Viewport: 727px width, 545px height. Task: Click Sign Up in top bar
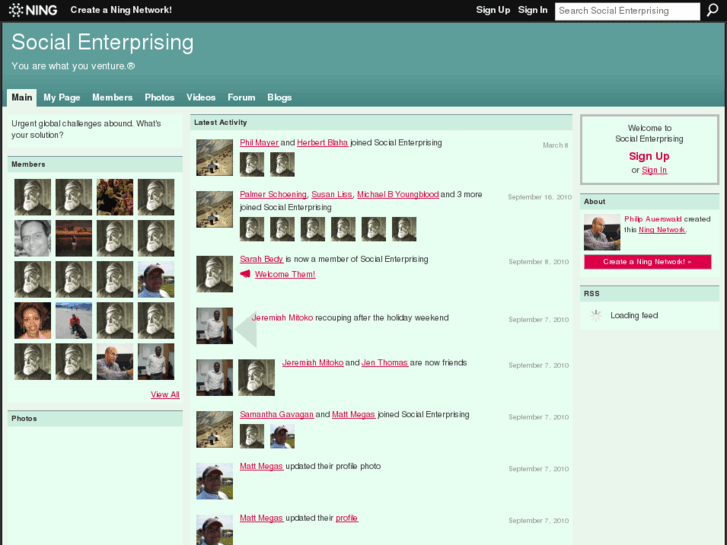(x=493, y=10)
